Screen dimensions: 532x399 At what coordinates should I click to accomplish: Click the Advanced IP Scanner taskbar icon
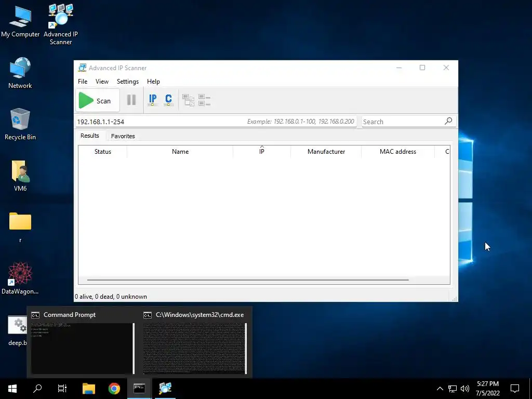tap(165, 389)
